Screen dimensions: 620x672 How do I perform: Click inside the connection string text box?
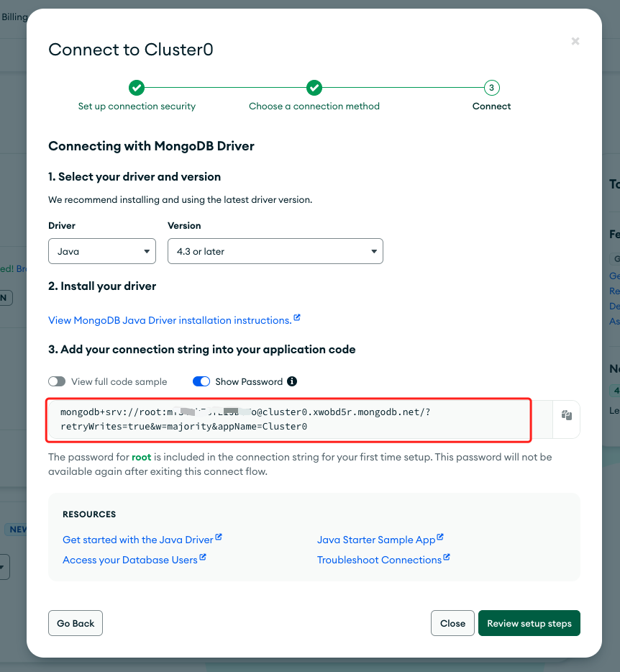(x=288, y=419)
